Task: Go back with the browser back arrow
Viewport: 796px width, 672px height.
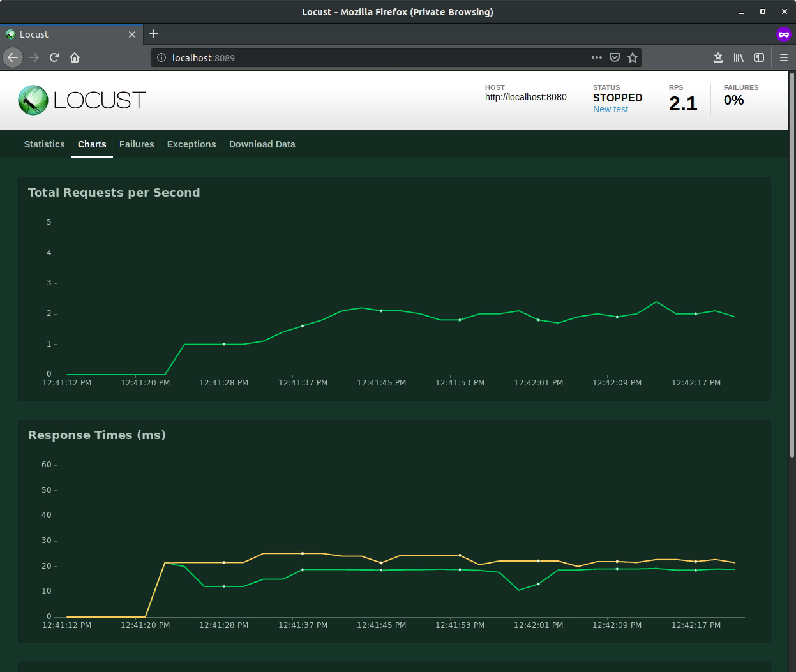Action: pyautogui.click(x=13, y=57)
